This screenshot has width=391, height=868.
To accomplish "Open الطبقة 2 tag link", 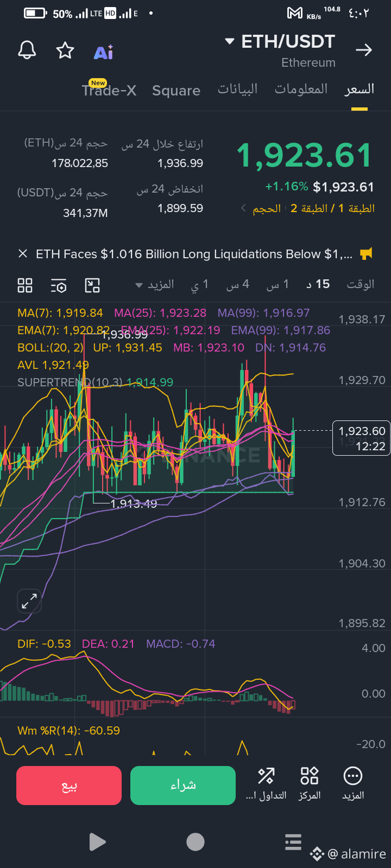I will [309, 208].
